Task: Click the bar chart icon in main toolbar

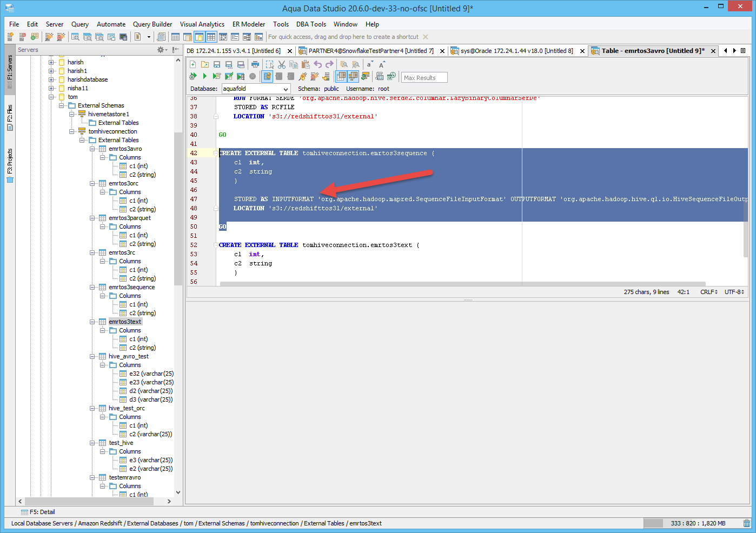Action: click(x=258, y=37)
